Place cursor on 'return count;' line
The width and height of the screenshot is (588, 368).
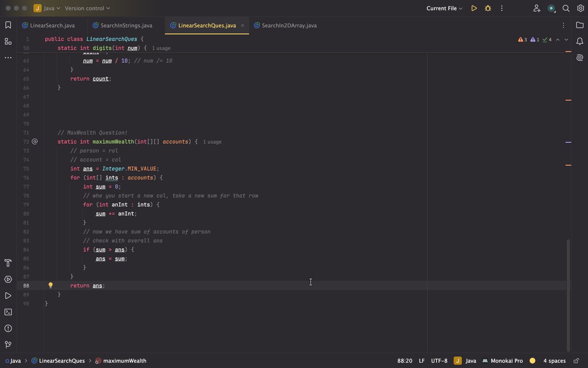tap(91, 79)
